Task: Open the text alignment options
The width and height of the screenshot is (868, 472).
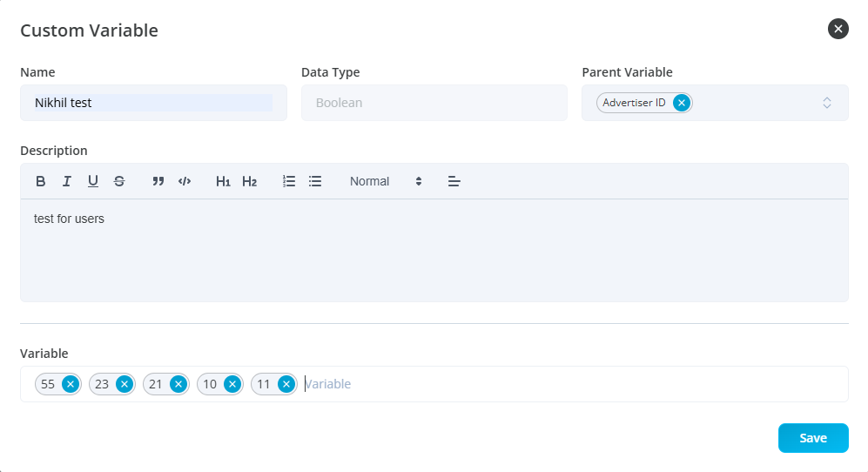Action: (x=454, y=181)
